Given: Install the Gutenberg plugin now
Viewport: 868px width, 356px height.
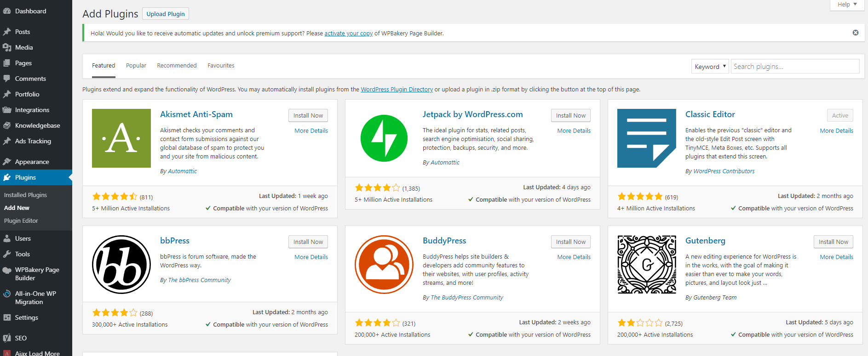Looking at the screenshot, I should (834, 242).
